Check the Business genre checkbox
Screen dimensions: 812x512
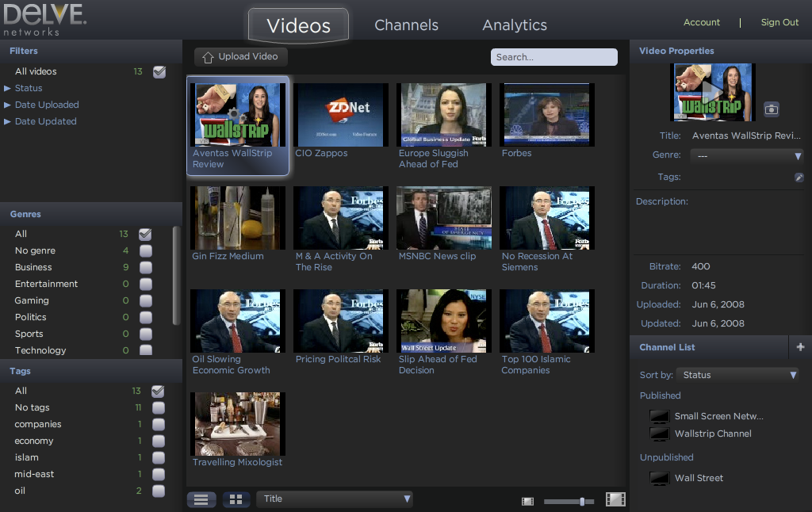tap(146, 268)
